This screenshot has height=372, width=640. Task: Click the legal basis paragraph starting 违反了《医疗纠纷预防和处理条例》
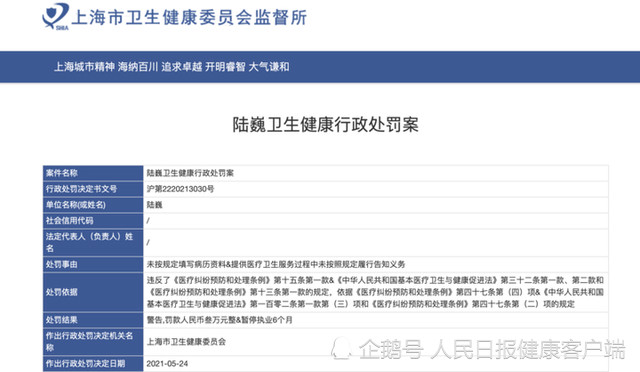[375, 292]
